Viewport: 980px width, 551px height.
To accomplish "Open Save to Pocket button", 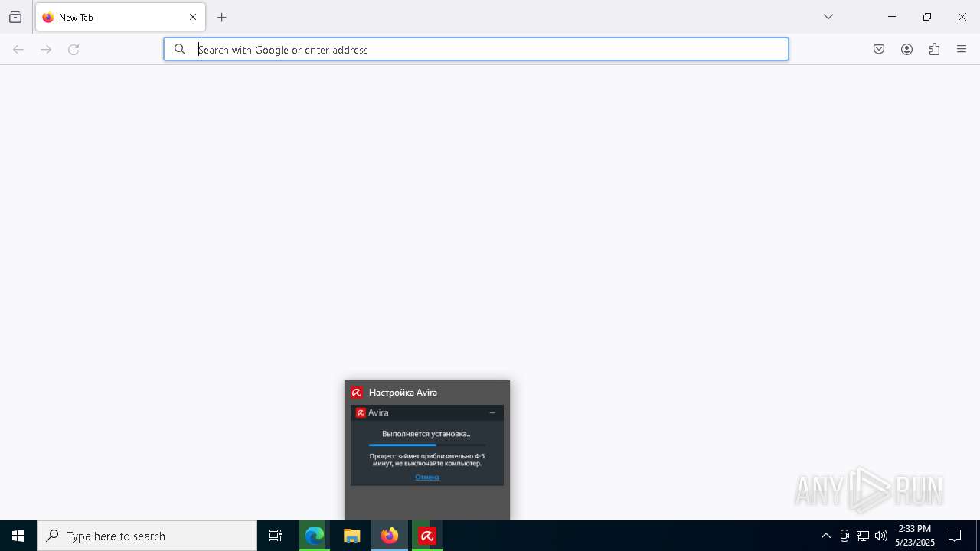I will click(879, 49).
